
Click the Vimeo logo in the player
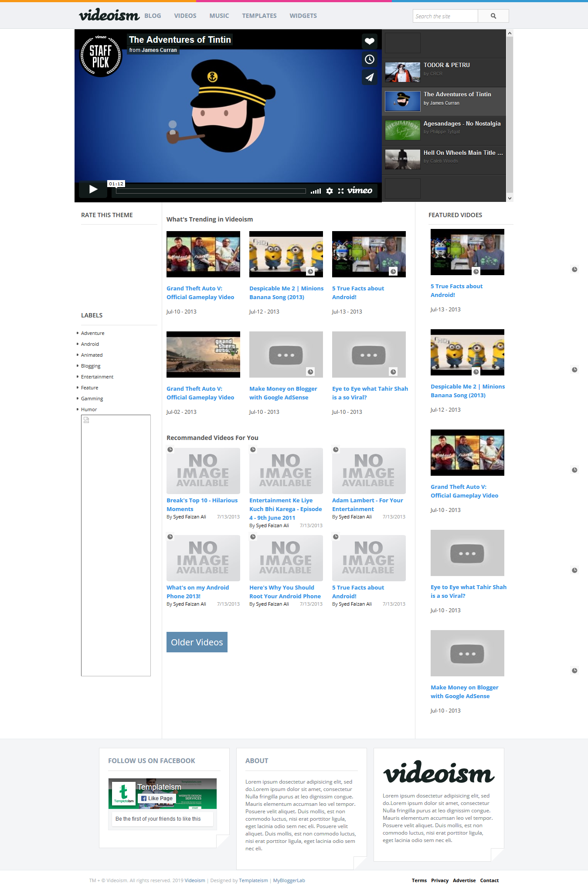360,191
